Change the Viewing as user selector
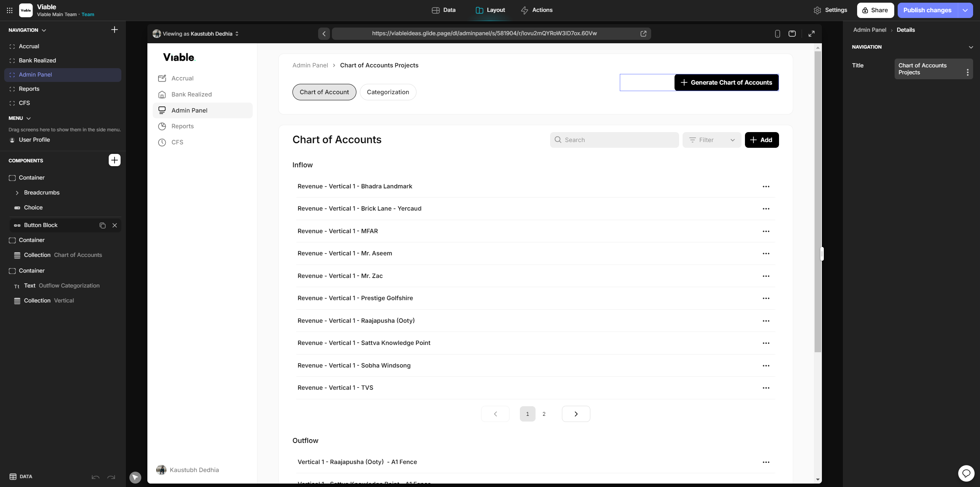Screen dimensions: 980x487 (x=196, y=34)
